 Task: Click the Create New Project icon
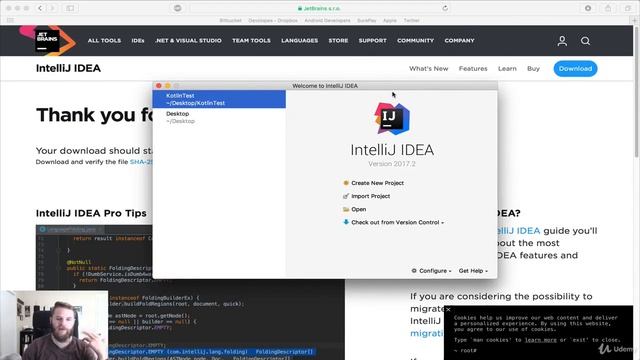pos(346,183)
